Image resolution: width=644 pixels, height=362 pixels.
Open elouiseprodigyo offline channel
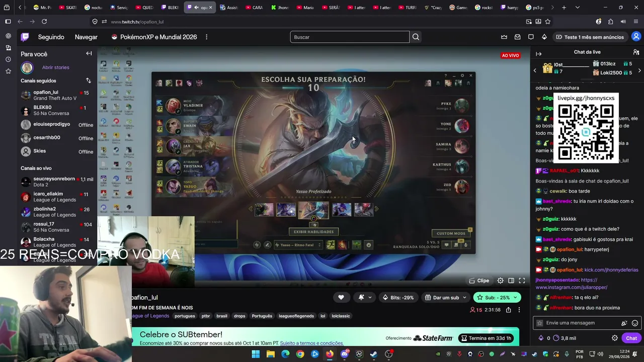[x=55, y=124]
